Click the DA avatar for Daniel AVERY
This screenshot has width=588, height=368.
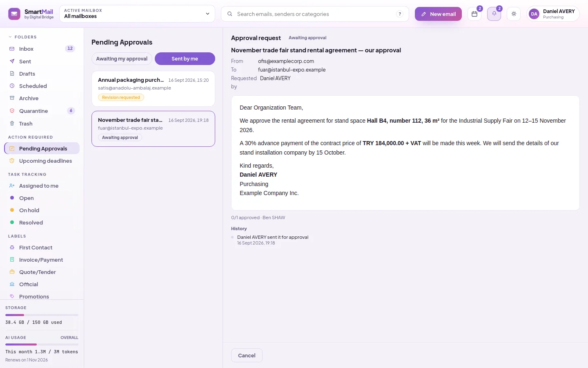(534, 14)
